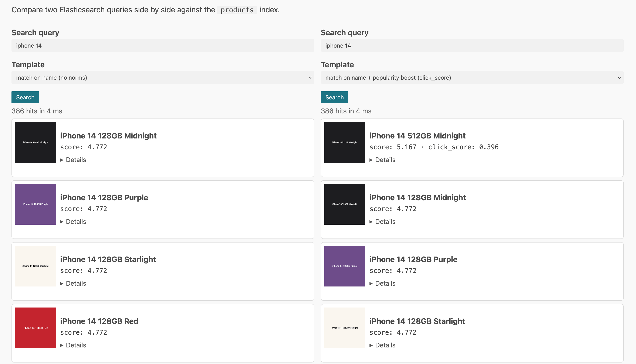Expand Details of right iPhone 14 128GB Starlight
This screenshot has width=636, height=364.
pos(382,345)
